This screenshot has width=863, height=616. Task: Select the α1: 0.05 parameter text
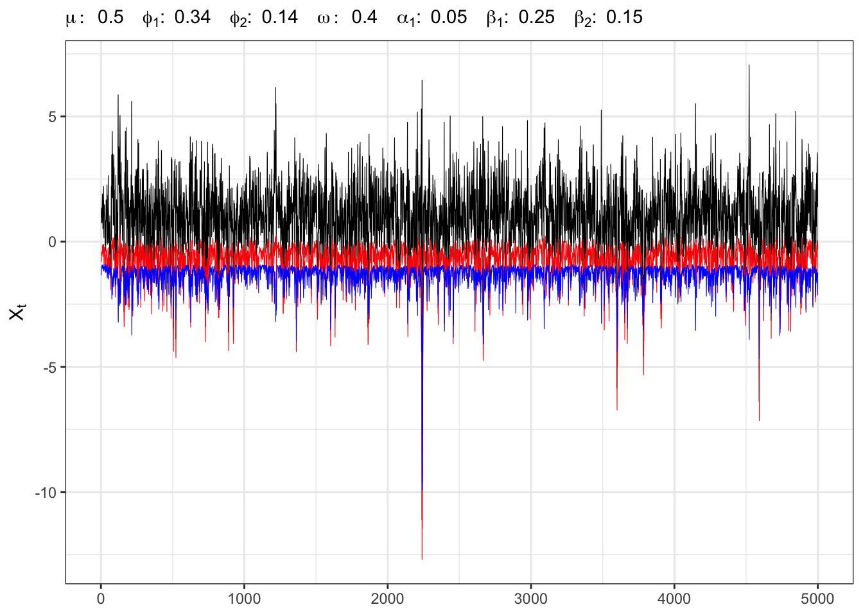click(x=431, y=17)
